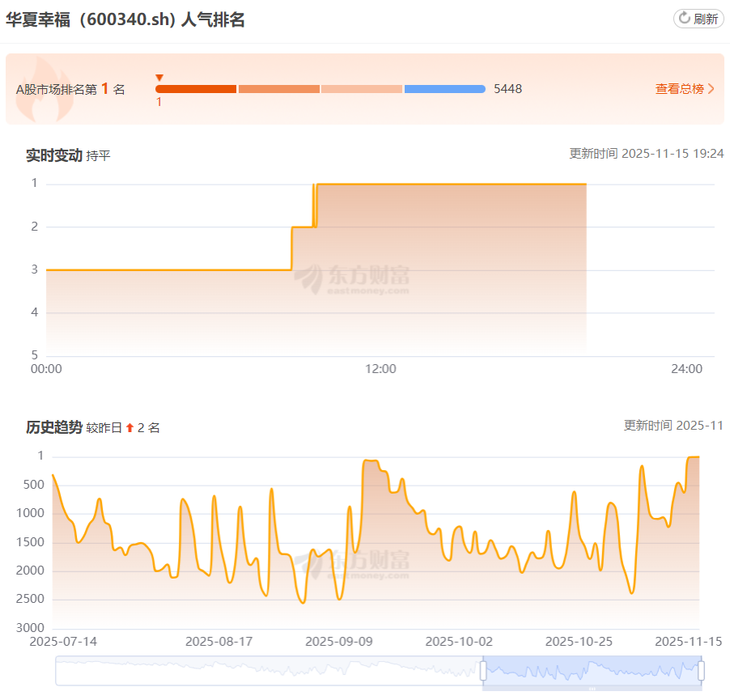This screenshot has height=700, width=730.
Task: Click the 2025-10-02 date label on history chart
Action: pos(459,642)
